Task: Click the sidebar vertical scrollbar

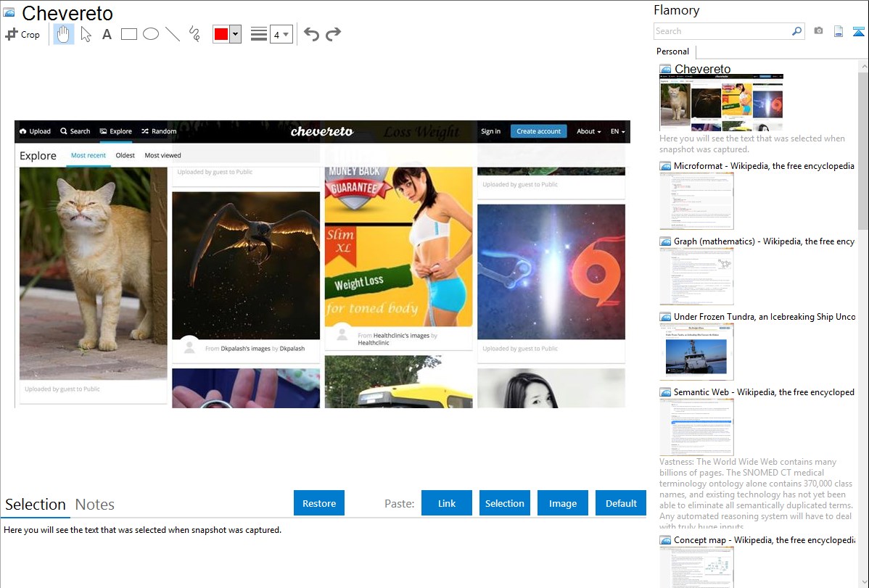Action: [863, 149]
